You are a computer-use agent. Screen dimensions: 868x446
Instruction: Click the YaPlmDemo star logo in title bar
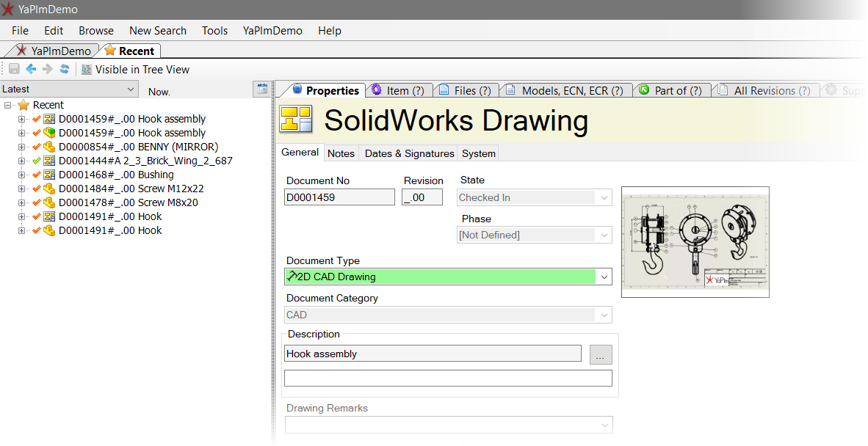click(x=8, y=9)
